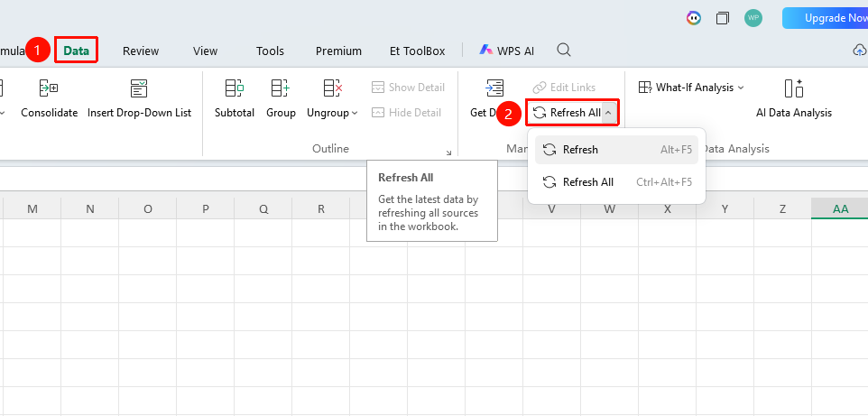This screenshot has width=868, height=416.
Task: Switch to the Tools tab
Action: coord(270,51)
